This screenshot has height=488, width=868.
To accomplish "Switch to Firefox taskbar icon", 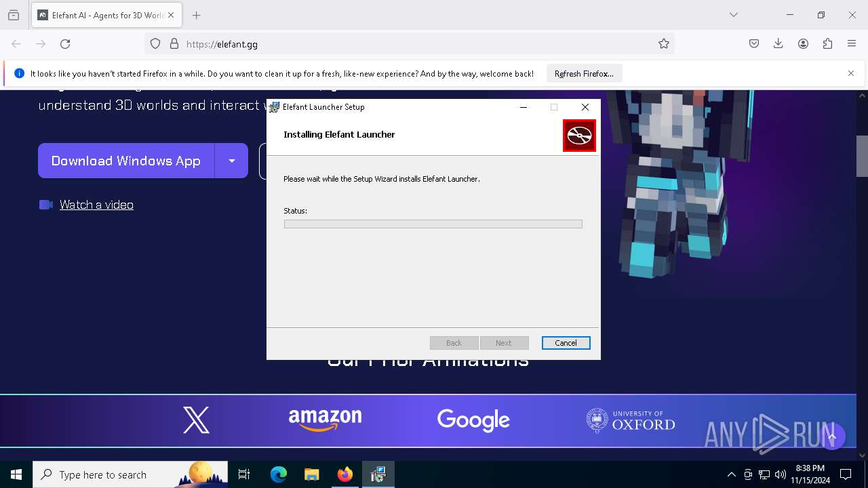I will click(x=344, y=474).
